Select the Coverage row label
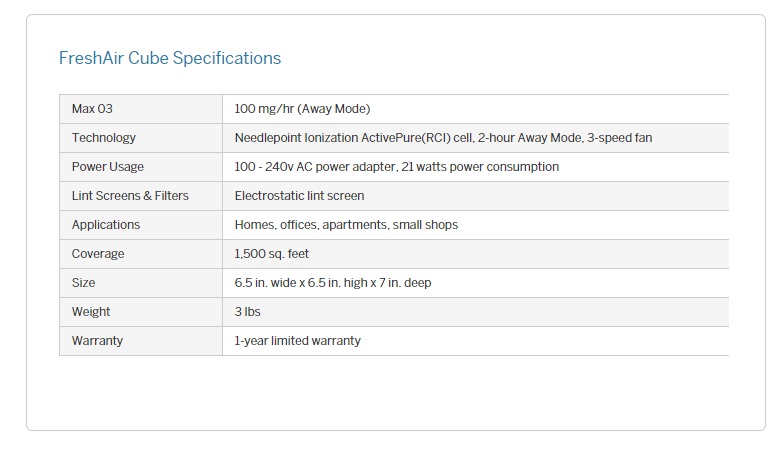Image resolution: width=779 pixels, height=454 pixels. (x=98, y=254)
